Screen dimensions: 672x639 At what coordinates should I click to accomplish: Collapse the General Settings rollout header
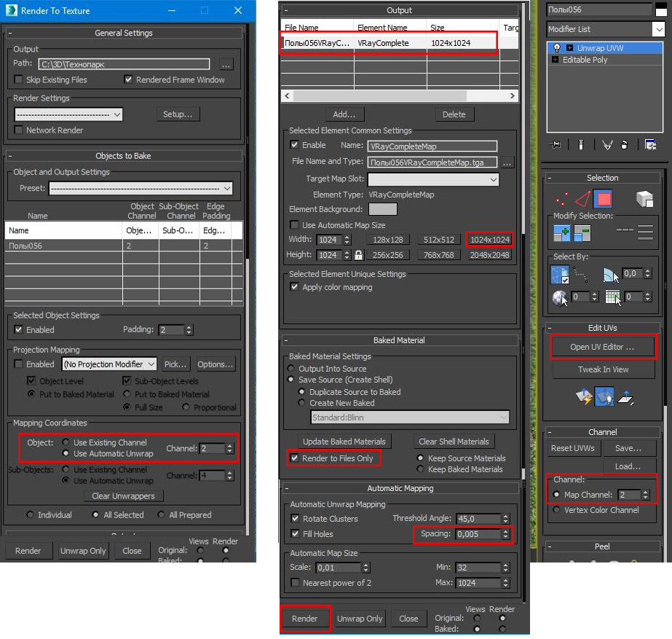coord(124,33)
